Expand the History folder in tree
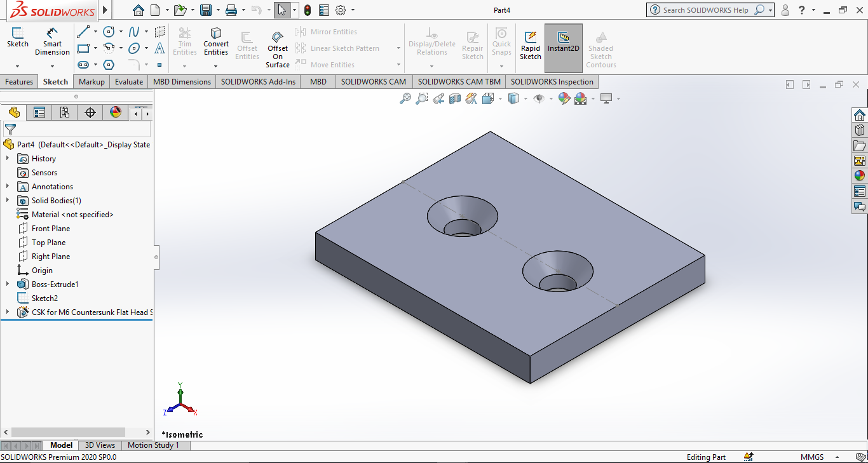 tap(8, 159)
